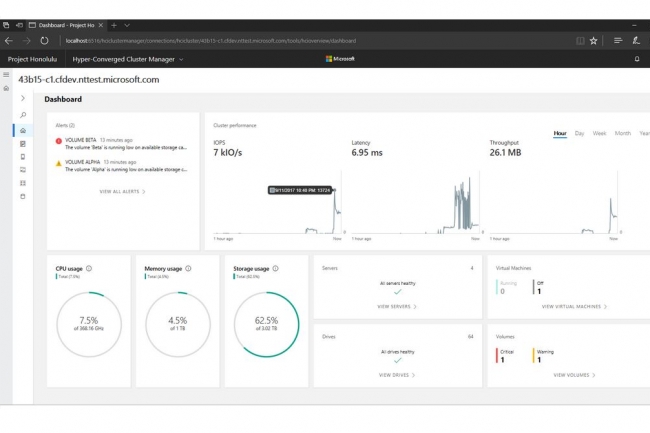
Task: Click the Memory usage 4.5% gauge
Action: pyautogui.click(x=178, y=324)
